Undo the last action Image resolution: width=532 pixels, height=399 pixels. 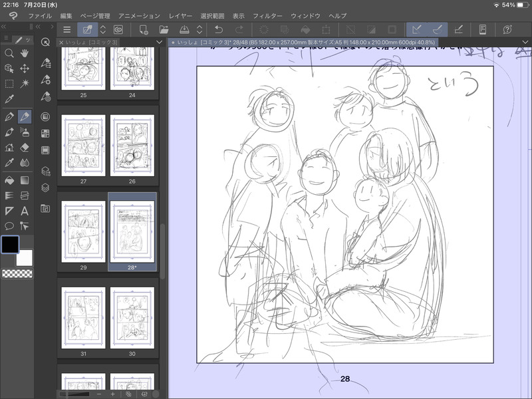(x=219, y=30)
